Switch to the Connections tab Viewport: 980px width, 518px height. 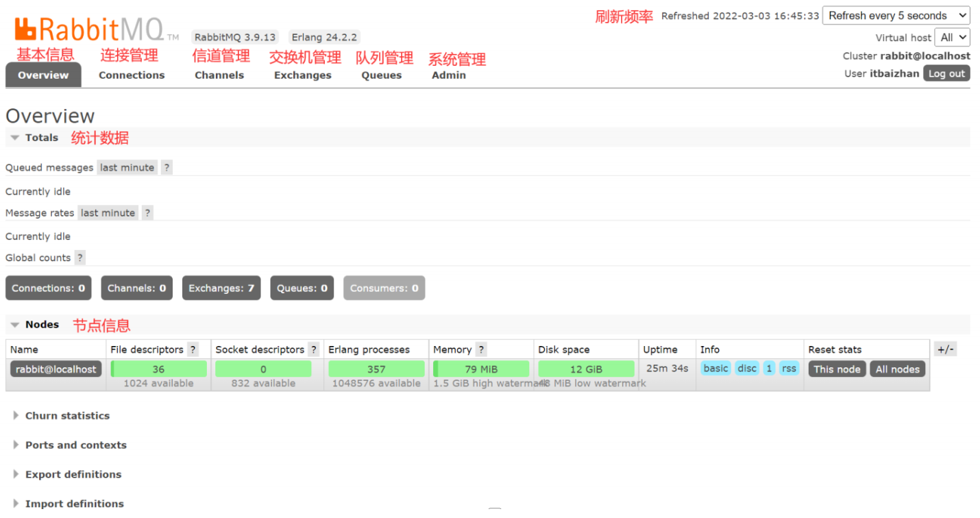132,75
